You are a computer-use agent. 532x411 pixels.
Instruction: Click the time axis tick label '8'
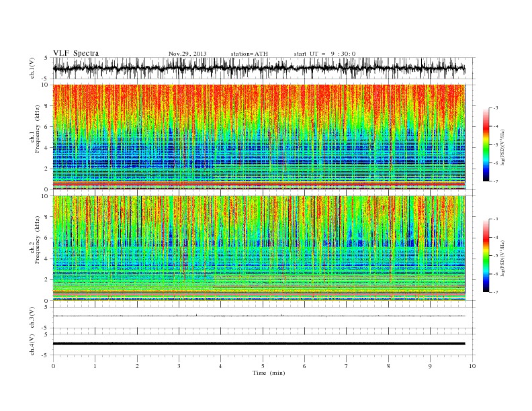388,366
